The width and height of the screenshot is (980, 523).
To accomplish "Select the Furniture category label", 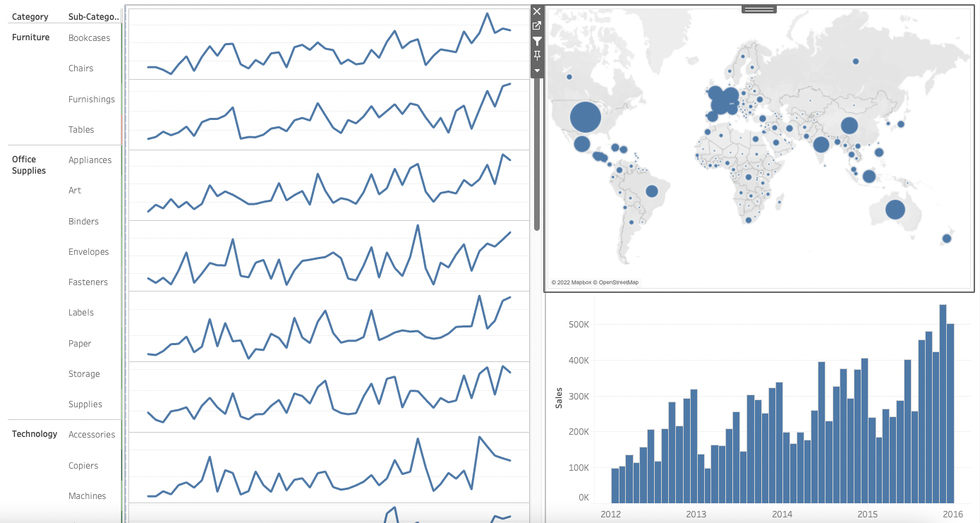I will tap(31, 37).
